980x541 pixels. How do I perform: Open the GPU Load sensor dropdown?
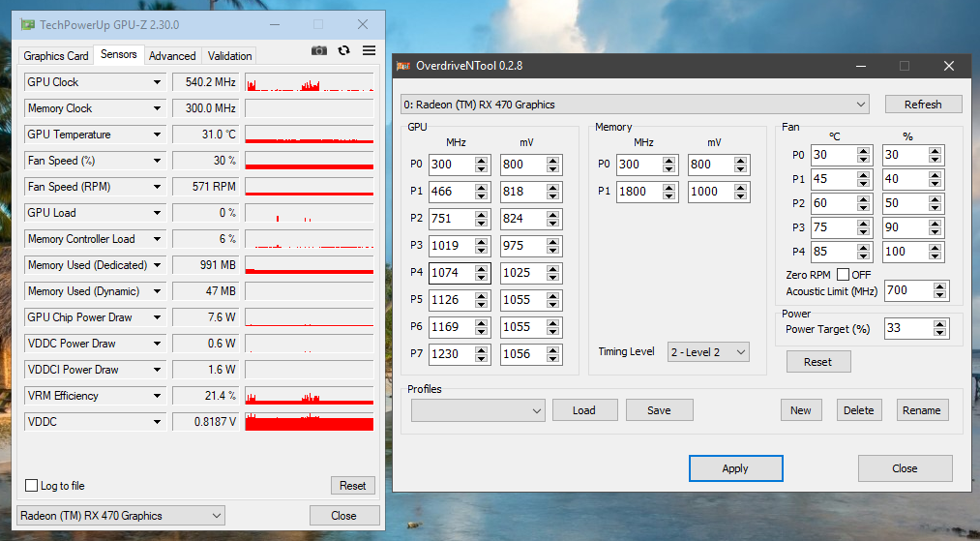click(157, 213)
